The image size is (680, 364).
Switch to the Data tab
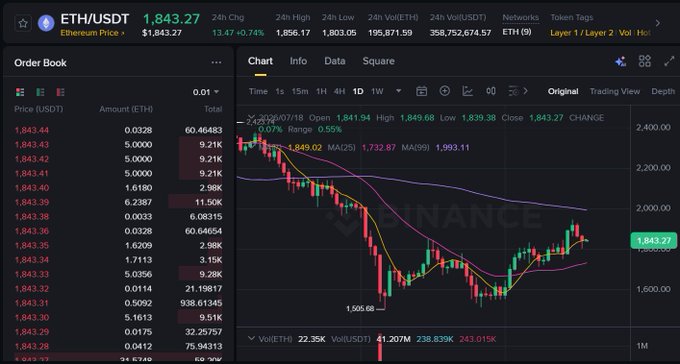click(x=335, y=61)
